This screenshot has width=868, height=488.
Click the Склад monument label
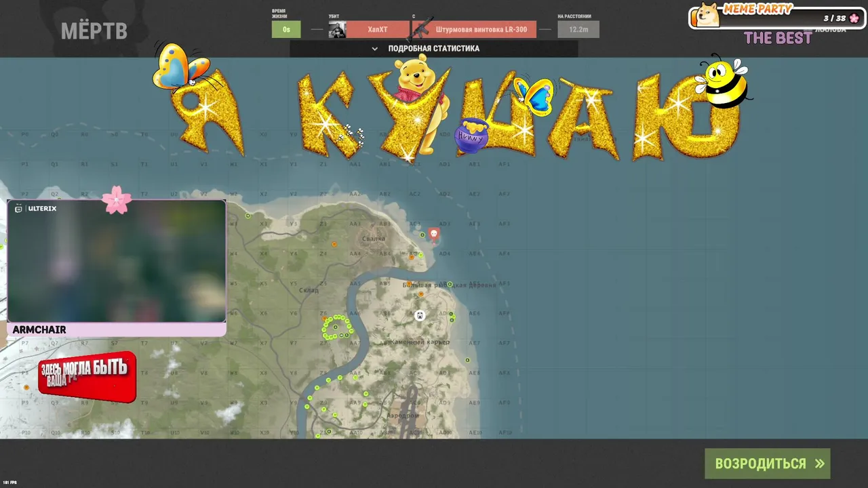pos(309,290)
